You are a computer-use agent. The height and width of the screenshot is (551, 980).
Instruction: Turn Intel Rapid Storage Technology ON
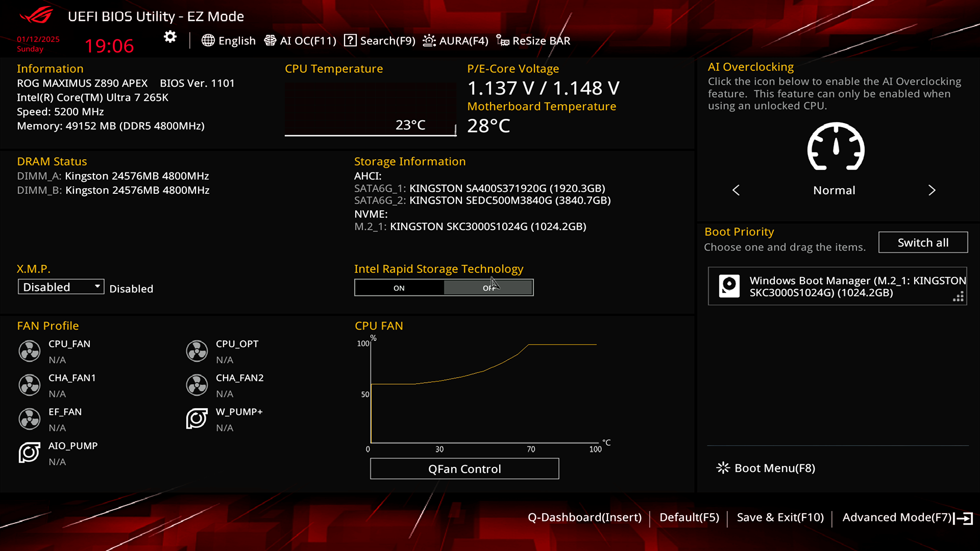click(399, 288)
